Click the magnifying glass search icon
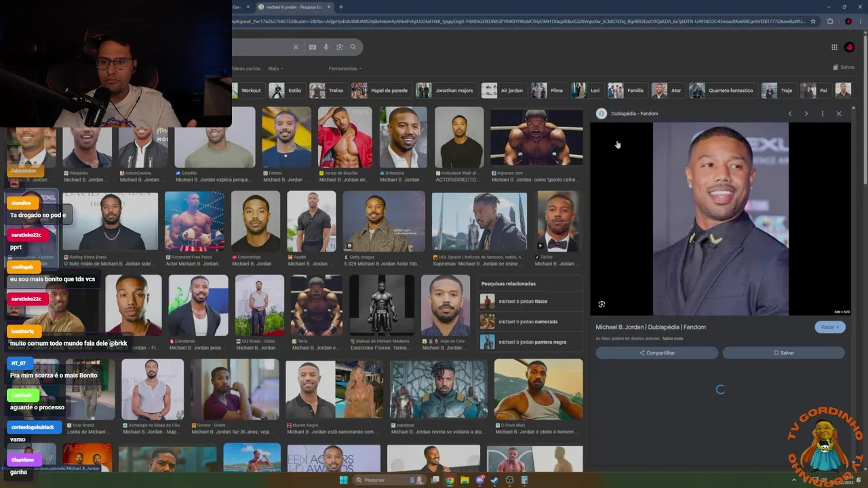 point(353,47)
